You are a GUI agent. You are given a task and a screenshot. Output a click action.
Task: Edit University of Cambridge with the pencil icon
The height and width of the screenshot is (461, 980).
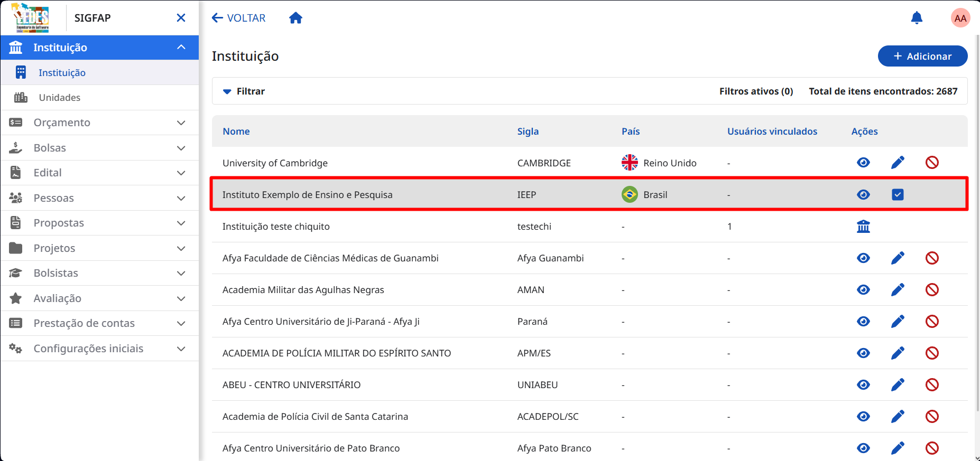click(898, 163)
